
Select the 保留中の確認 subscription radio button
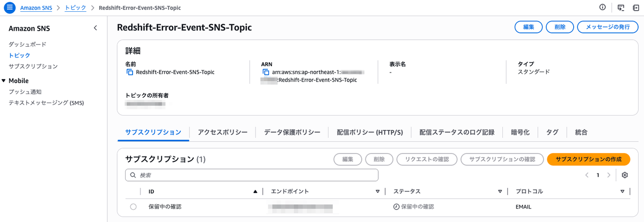click(x=133, y=206)
